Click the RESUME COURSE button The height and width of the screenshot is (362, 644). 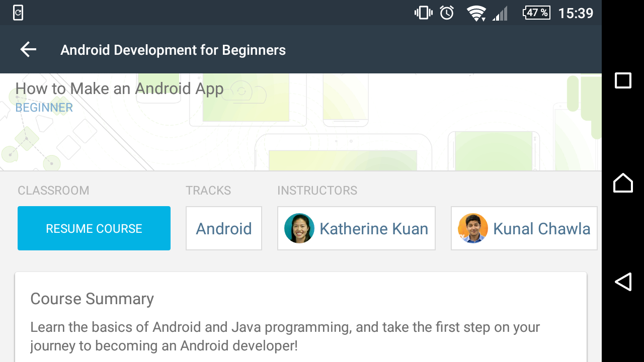[x=94, y=228]
